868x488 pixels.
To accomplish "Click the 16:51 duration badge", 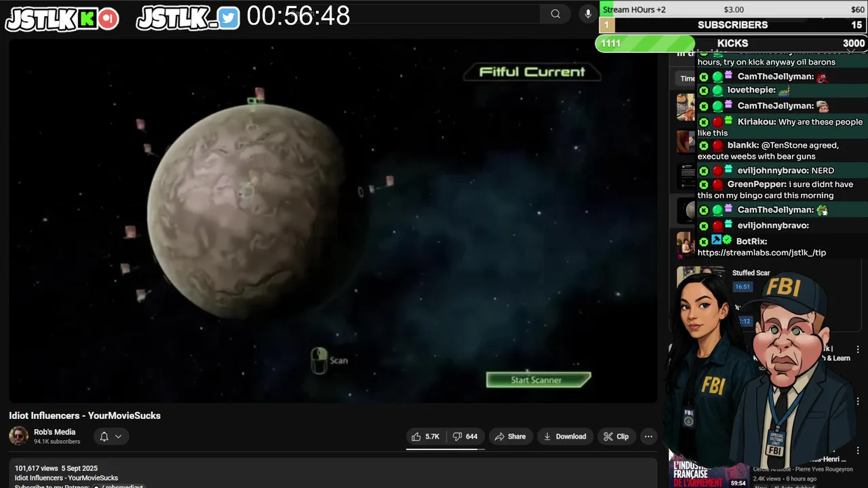I will pyautogui.click(x=743, y=287).
